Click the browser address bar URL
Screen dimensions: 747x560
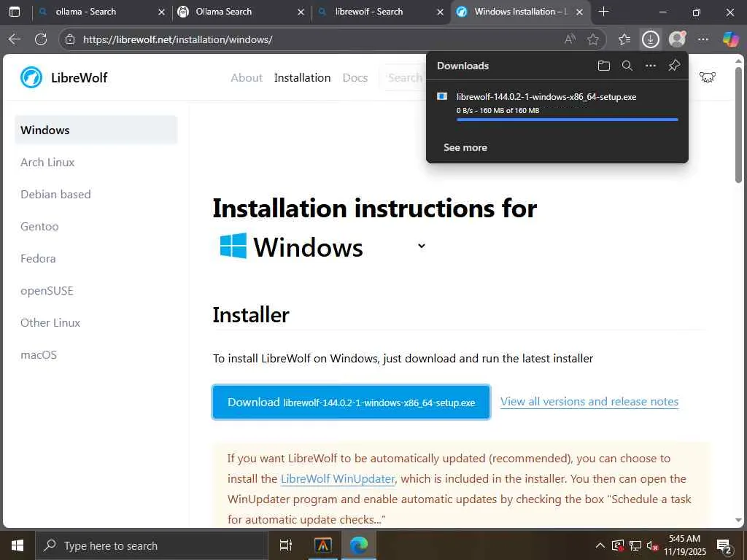pyautogui.click(x=178, y=39)
